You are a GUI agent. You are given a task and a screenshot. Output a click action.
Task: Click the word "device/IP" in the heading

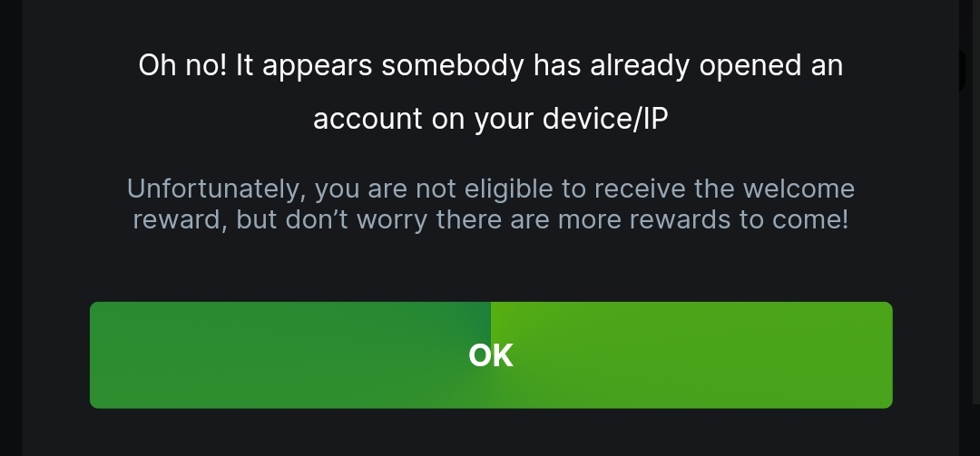click(605, 119)
